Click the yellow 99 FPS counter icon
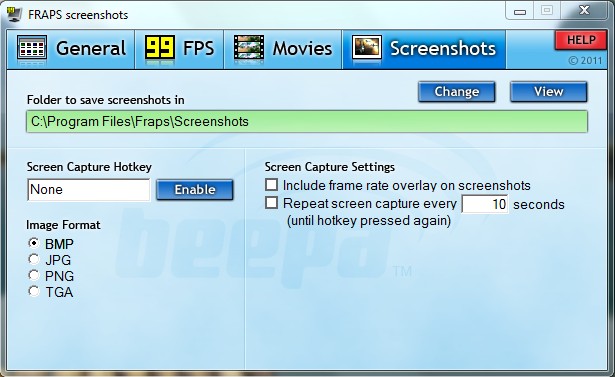Screen dimensions: 615x377 (x=160, y=47)
